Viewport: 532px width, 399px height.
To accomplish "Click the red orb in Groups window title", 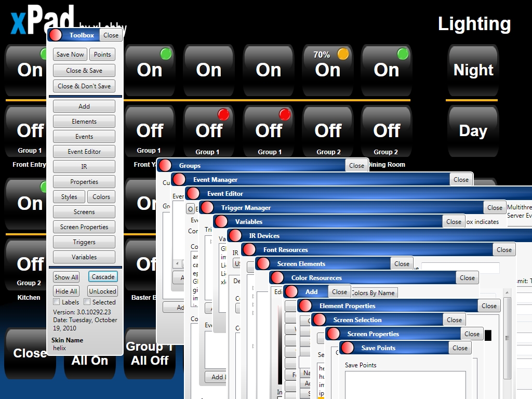I will coord(165,165).
